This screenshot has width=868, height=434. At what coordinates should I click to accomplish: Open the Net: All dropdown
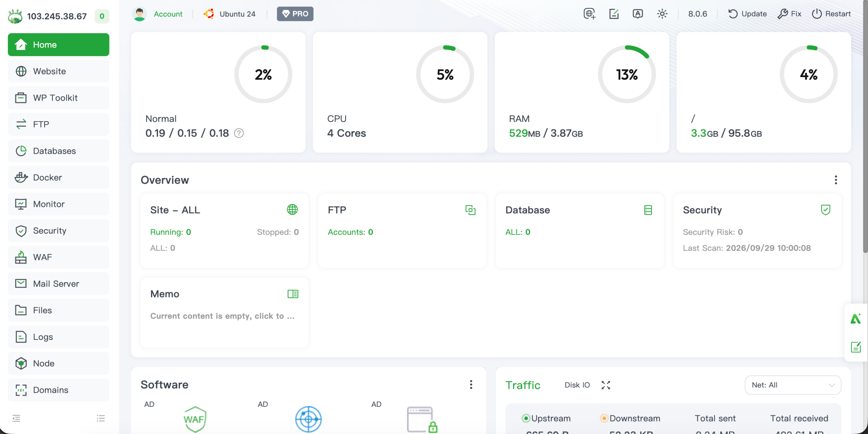793,385
